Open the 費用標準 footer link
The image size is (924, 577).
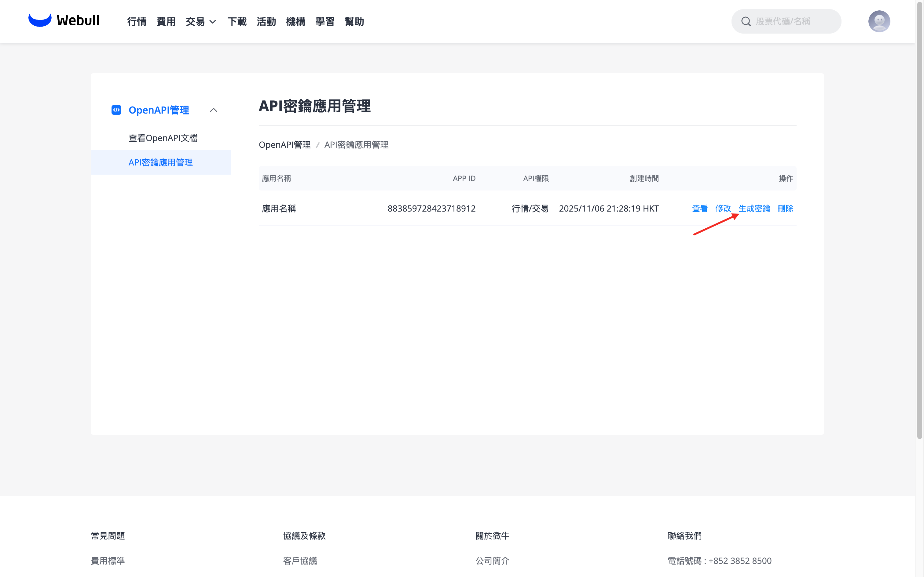(108, 561)
